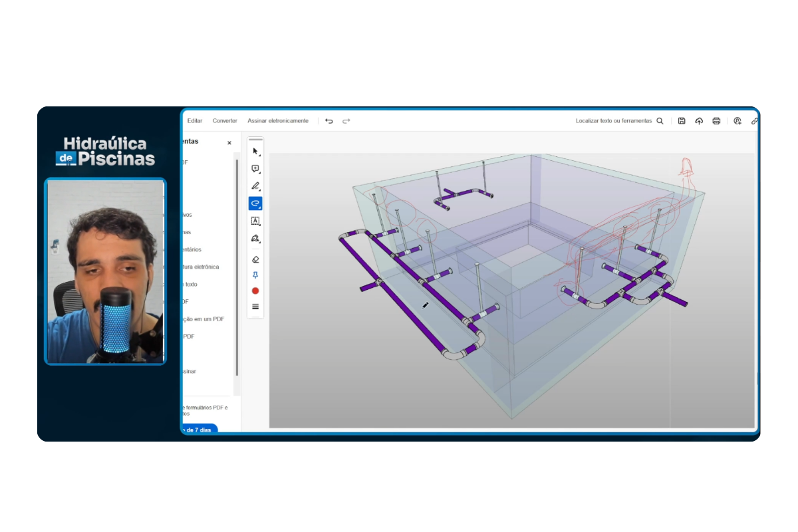Select the eraser tool
This screenshot has height=532, width=798.
255,259
